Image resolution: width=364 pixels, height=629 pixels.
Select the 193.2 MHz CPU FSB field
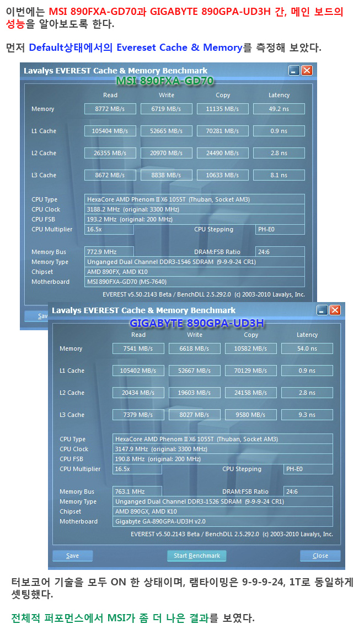pos(195,219)
